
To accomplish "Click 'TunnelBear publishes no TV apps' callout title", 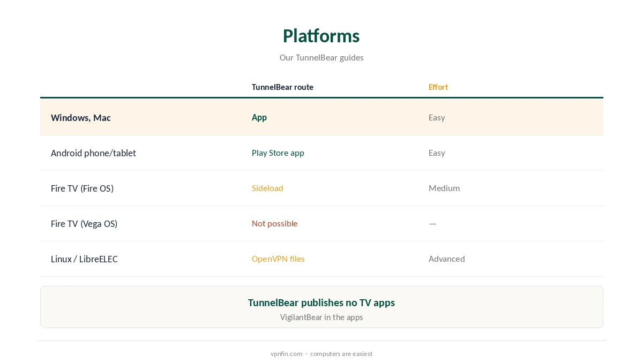I will tap(322, 302).
